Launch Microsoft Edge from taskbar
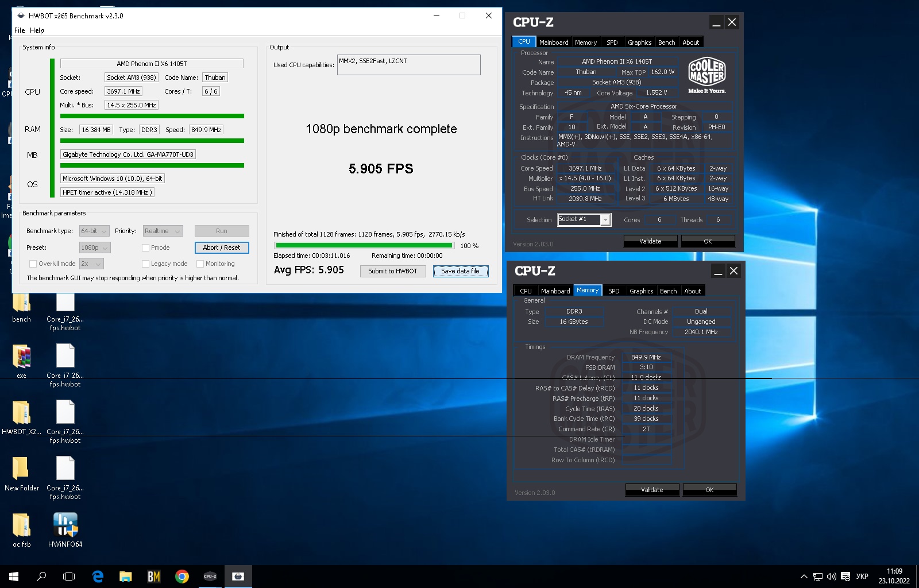The width and height of the screenshot is (919, 588). (98, 577)
